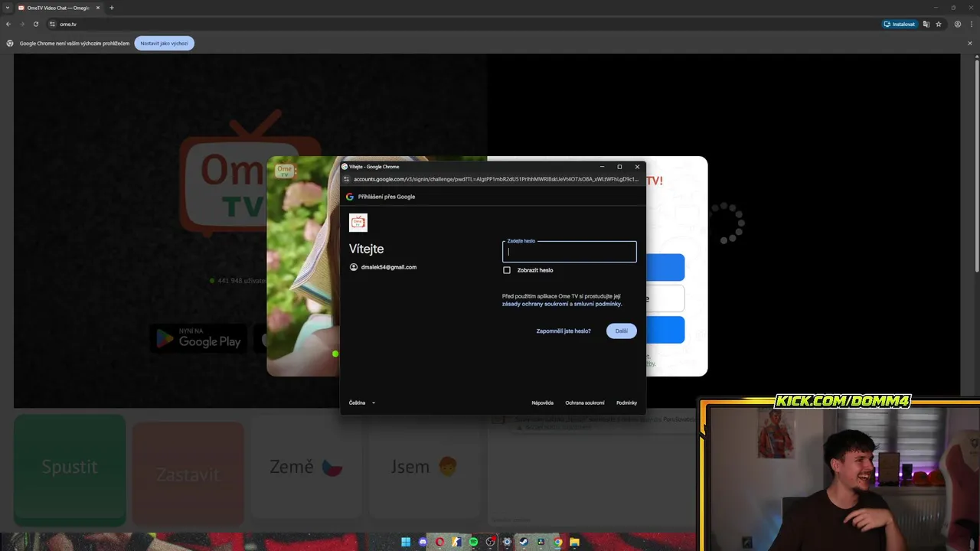Bookmark this page with the star icon
Image resolution: width=980 pixels, height=551 pixels.
click(939, 24)
